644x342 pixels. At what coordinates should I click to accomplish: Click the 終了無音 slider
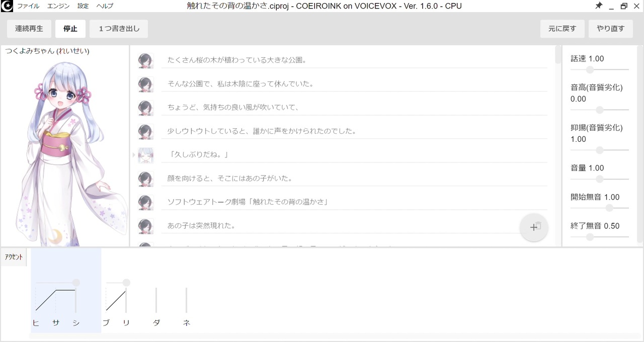tap(600, 237)
